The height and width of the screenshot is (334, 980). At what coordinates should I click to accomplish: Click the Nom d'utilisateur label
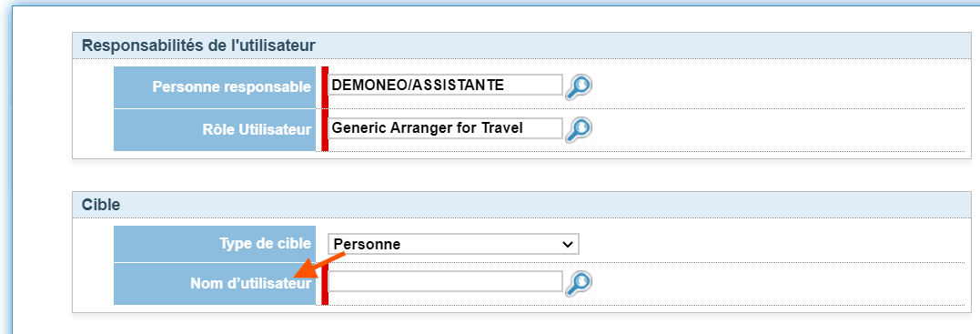tap(250, 283)
